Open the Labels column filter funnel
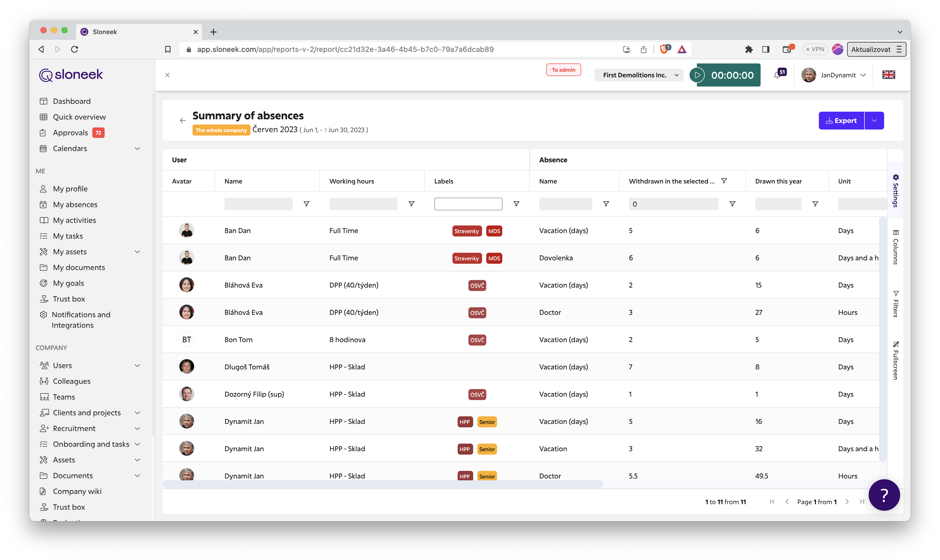The image size is (940, 560). tap(516, 204)
